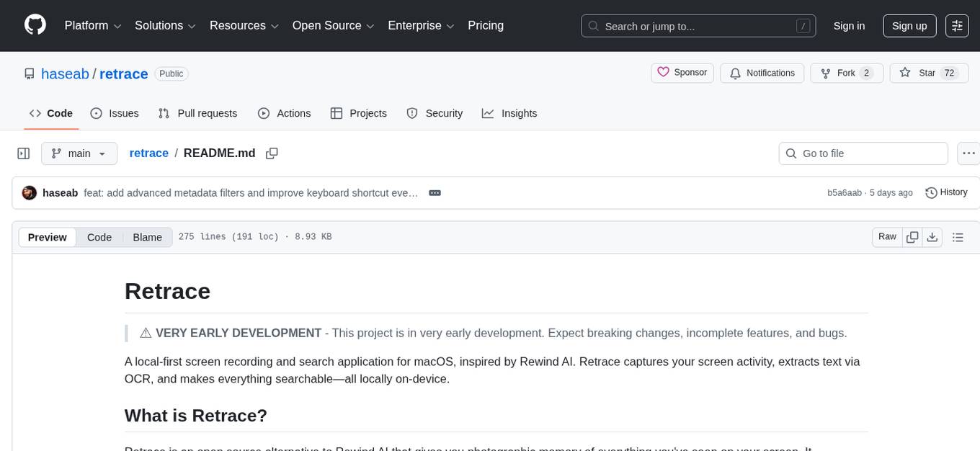Open the main branch dropdown
Screen dimensions: 980x451
click(x=79, y=153)
